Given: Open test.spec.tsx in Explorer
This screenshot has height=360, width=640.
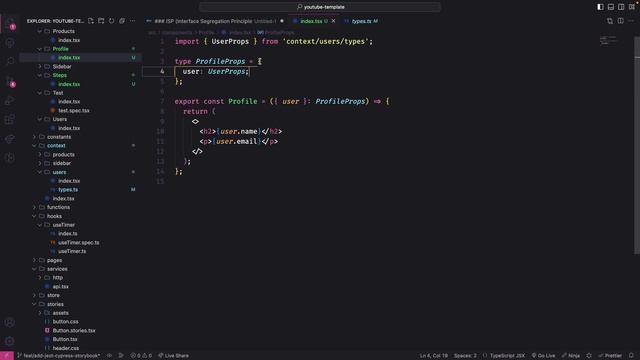Looking at the screenshot, I should 73,110.
